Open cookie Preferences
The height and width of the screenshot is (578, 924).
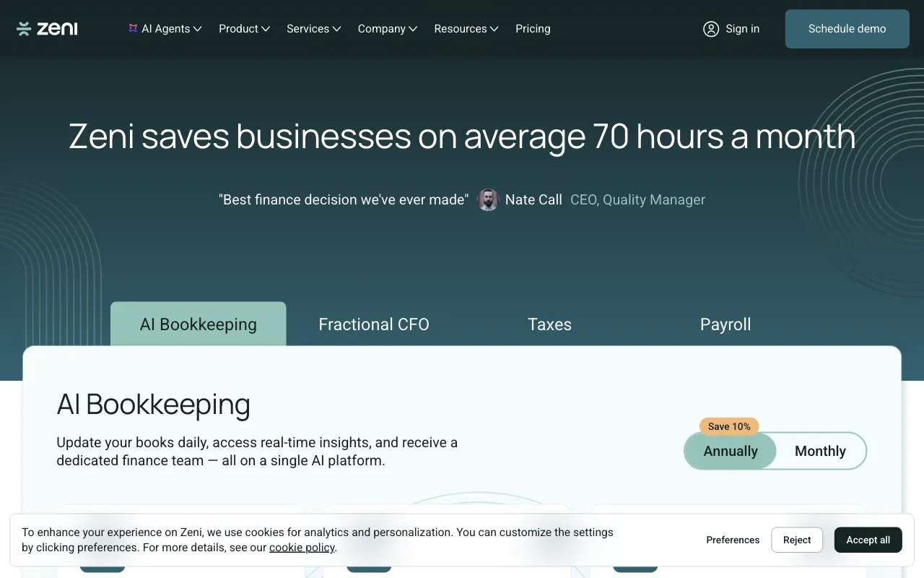click(x=733, y=540)
